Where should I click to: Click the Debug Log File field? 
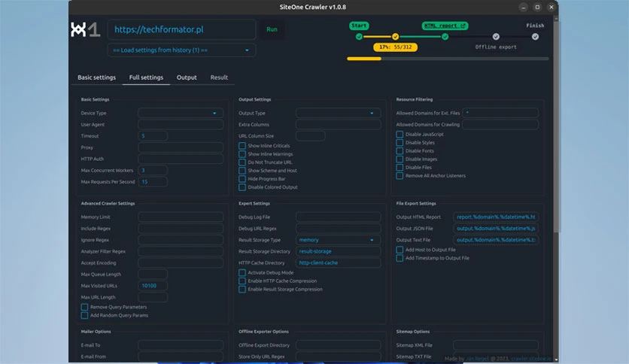(338, 217)
